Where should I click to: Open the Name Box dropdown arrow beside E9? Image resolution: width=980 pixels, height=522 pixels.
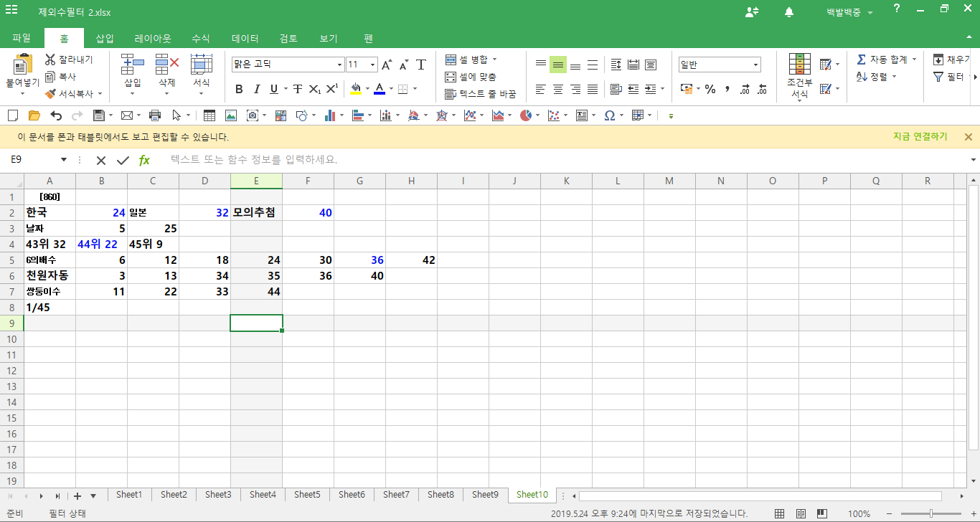coord(64,160)
